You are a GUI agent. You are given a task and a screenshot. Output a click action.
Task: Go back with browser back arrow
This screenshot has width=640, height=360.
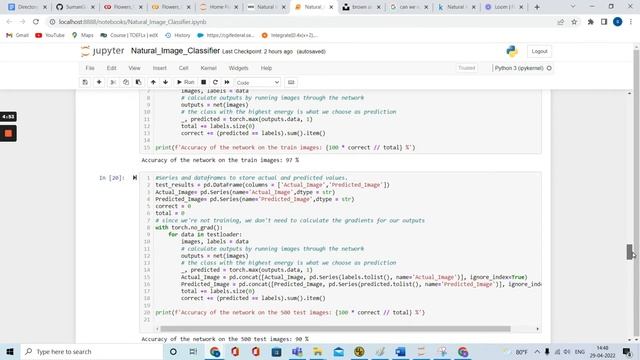click(x=9, y=22)
